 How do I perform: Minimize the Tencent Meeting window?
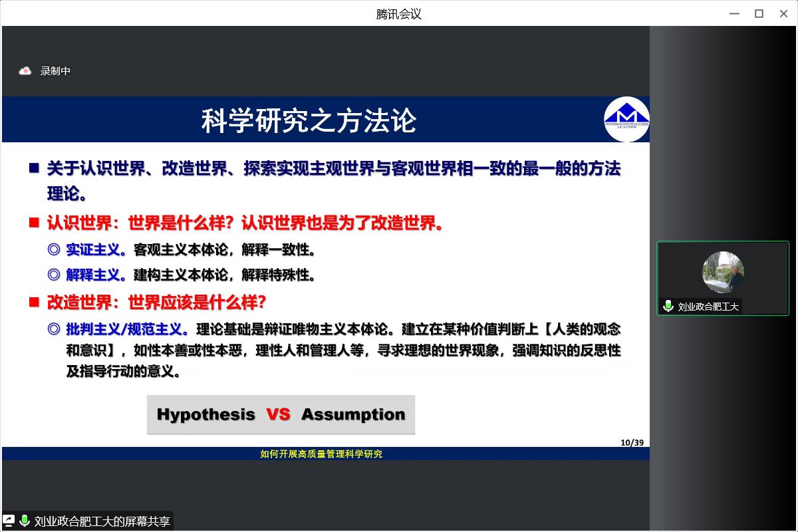tap(735, 14)
